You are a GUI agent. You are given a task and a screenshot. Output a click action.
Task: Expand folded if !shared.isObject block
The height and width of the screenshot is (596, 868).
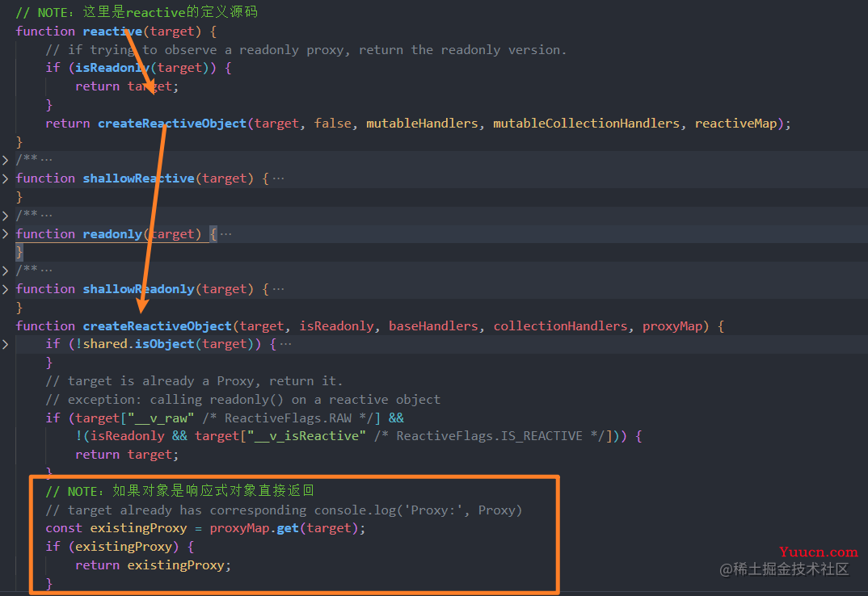(x=5, y=344)
